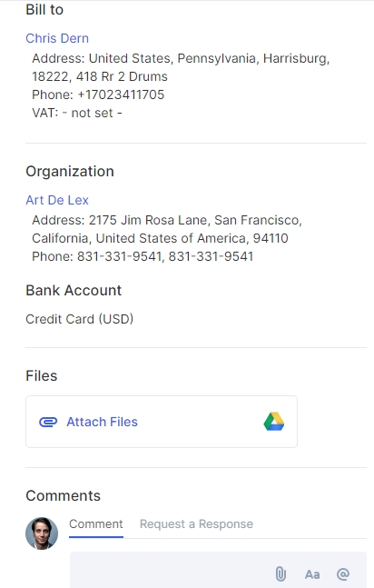
Task: Click the Credit Card (USD) bank account
Action: pyautogui.click(x=80, y=319)
